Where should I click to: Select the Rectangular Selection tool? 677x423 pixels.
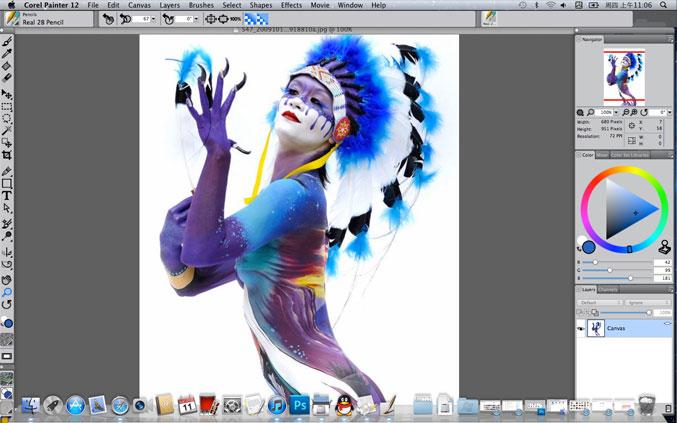coord(7,105)
